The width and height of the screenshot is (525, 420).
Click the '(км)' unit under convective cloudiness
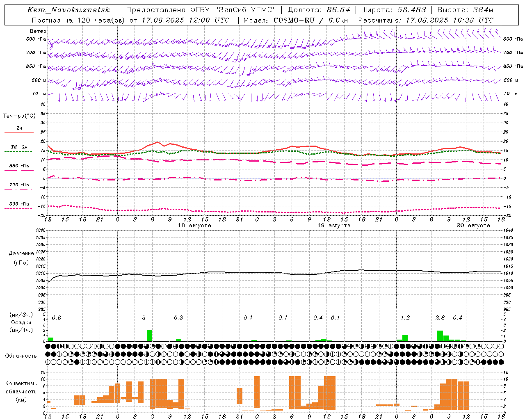(21, 399)
